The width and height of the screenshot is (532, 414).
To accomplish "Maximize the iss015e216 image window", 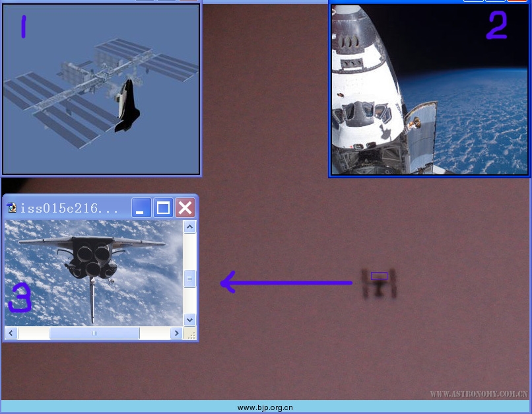I will tap(163, 208).
